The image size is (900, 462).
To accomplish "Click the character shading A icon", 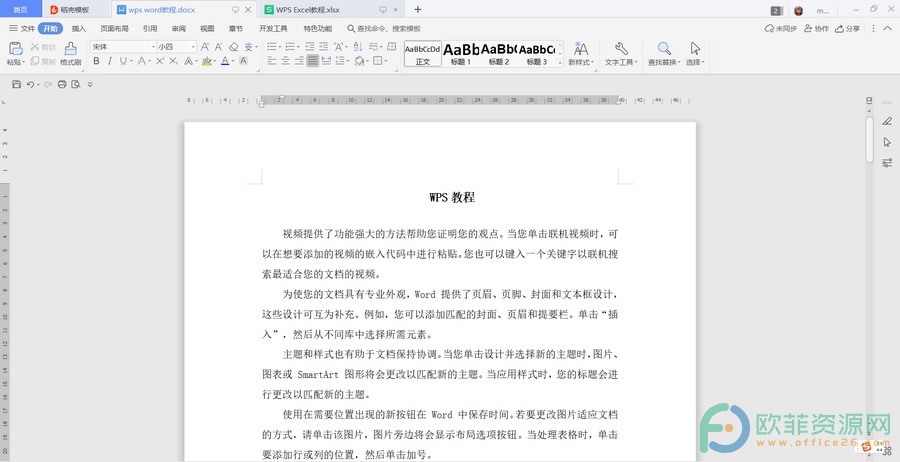I will point(243,60).
